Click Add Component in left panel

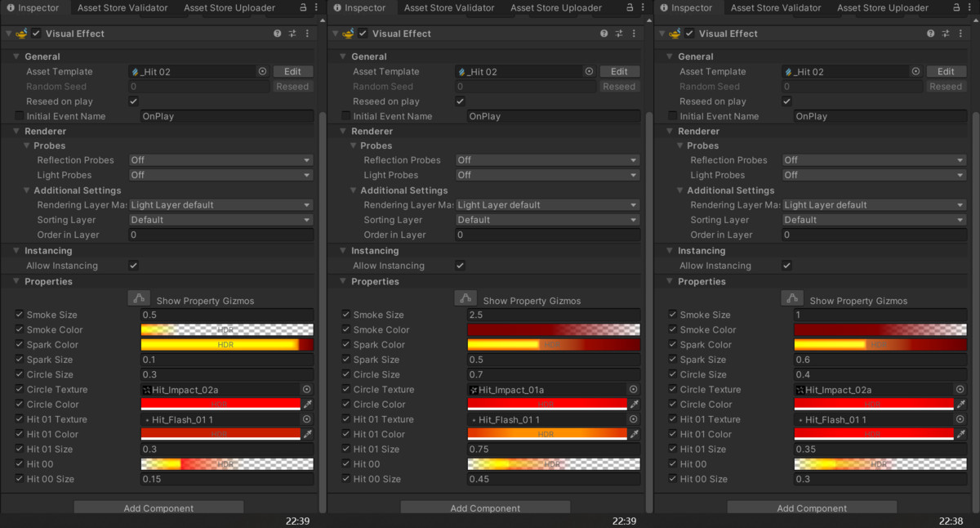point(158,508)
